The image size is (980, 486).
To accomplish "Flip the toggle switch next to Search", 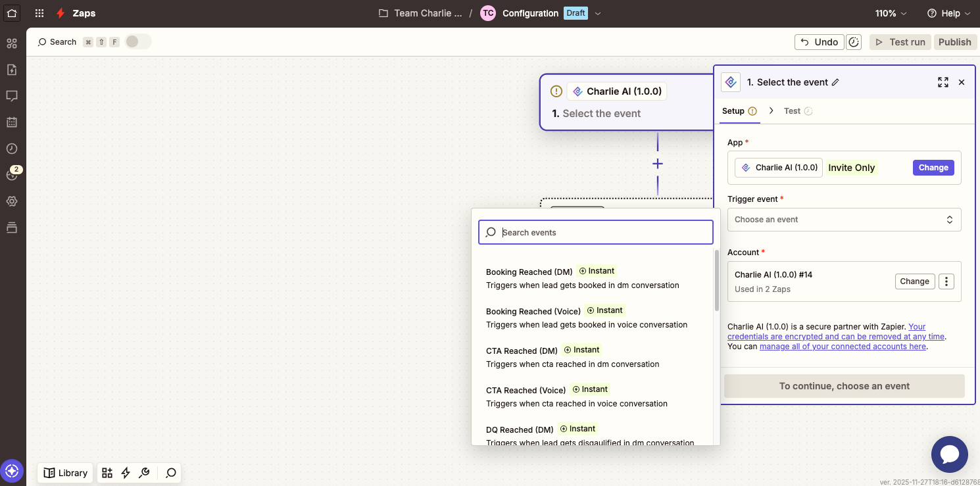I will tap(138, 41).
